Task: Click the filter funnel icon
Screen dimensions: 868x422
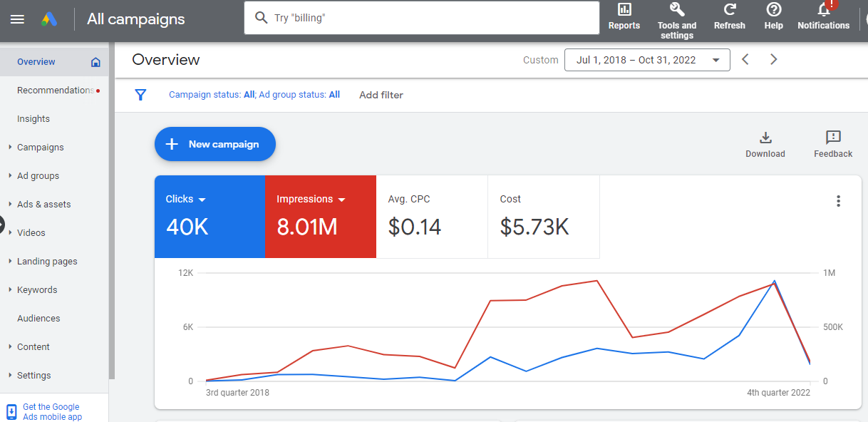Action: click(x=140, y=94)
